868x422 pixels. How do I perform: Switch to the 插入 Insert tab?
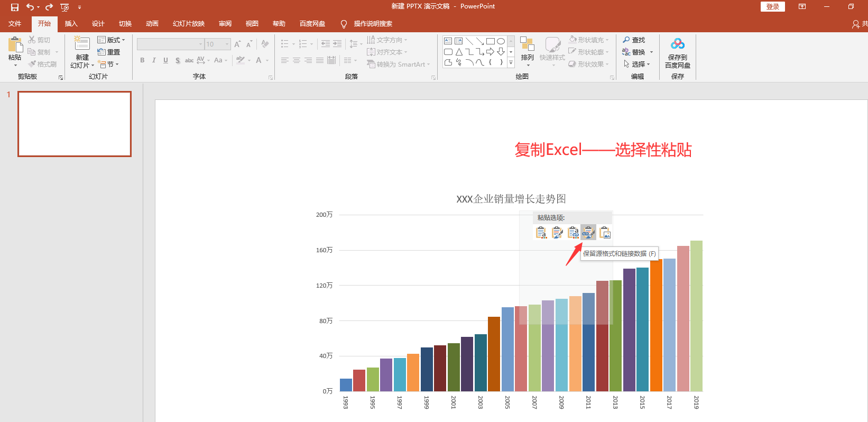click(71, 24)
